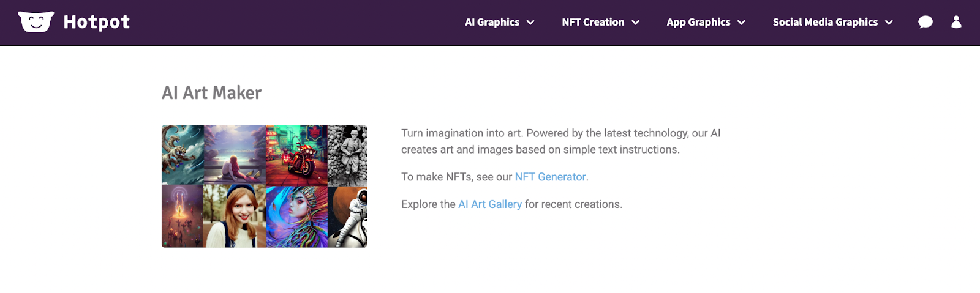Screen dimensions: 980x293
Task: Click the user account icon
Action: 956,22
